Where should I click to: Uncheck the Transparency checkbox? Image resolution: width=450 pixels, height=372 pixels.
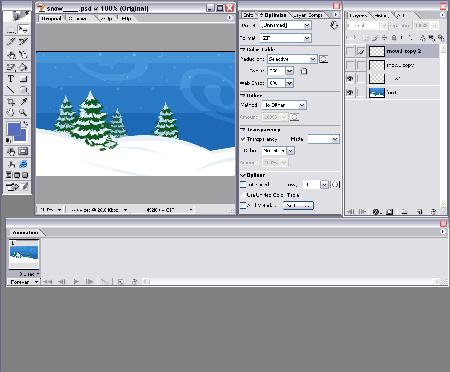[x=243, y=139]
